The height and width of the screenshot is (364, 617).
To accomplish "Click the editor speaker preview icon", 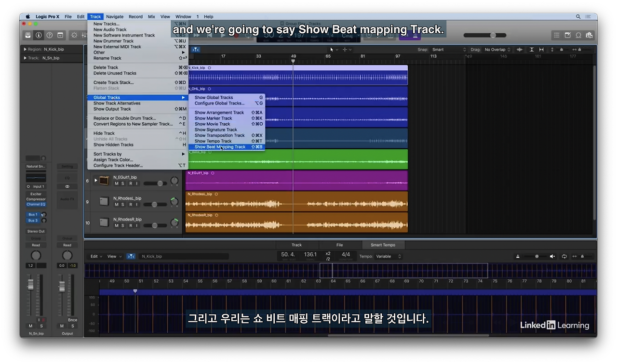I will tap(552, 257).
